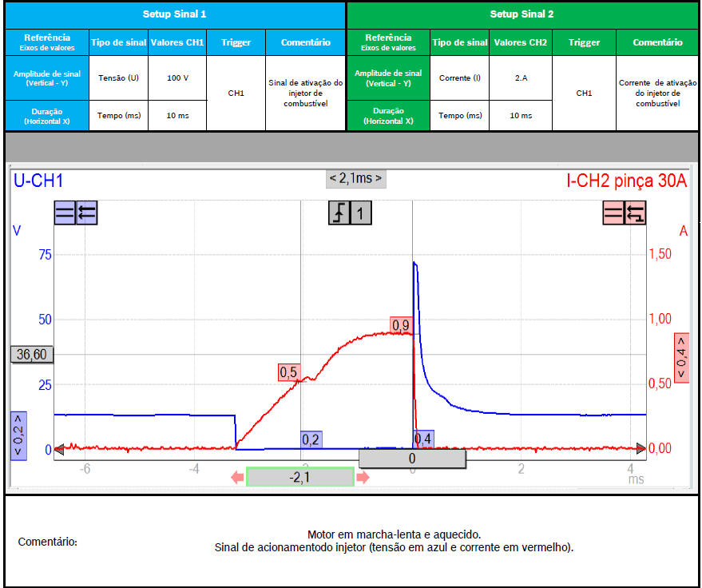Open the pink vertical <0,4> scale control

pyautogui.click(x=681, y=357)
